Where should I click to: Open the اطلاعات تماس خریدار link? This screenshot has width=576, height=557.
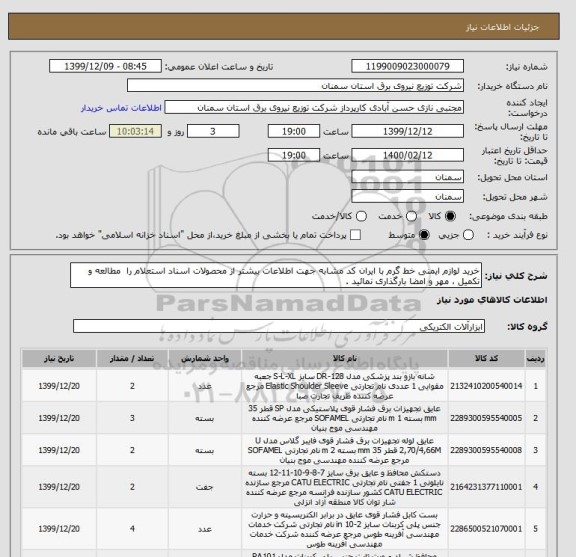pyautogui.click(x=121, y=108)
